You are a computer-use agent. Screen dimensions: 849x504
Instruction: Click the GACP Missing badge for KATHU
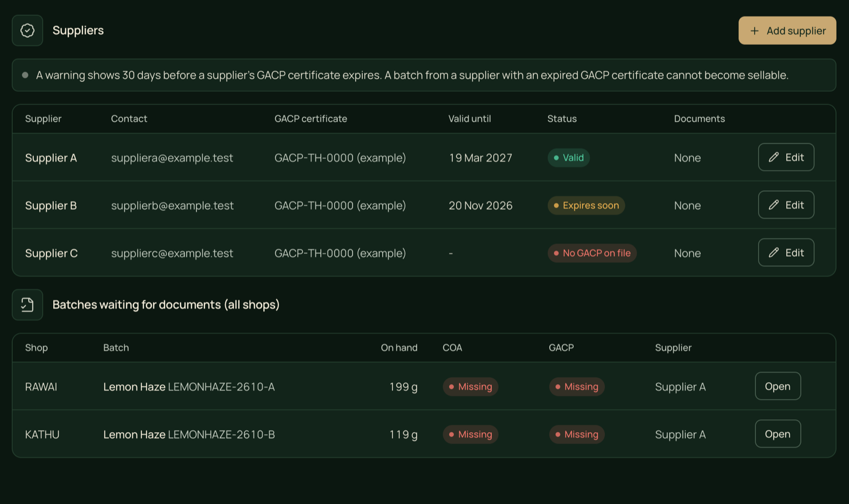[x=577, y=434]
